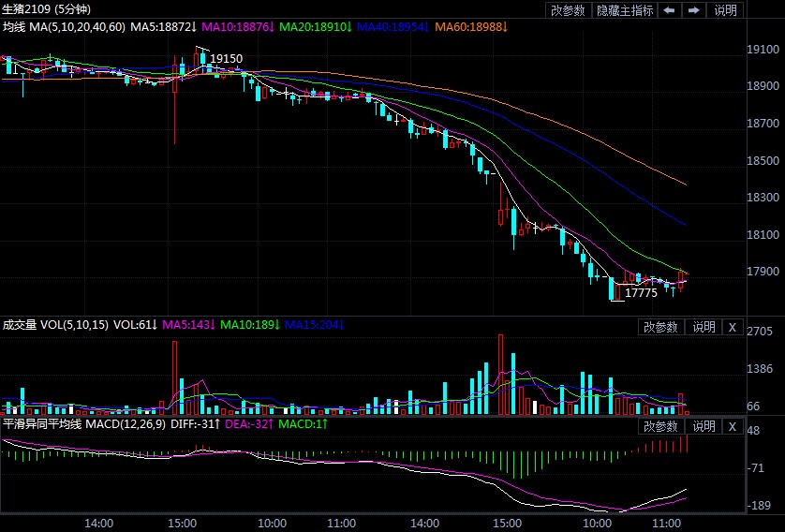Click the 17900 price axis label
The image size is (785, 532).
(763, 272)
